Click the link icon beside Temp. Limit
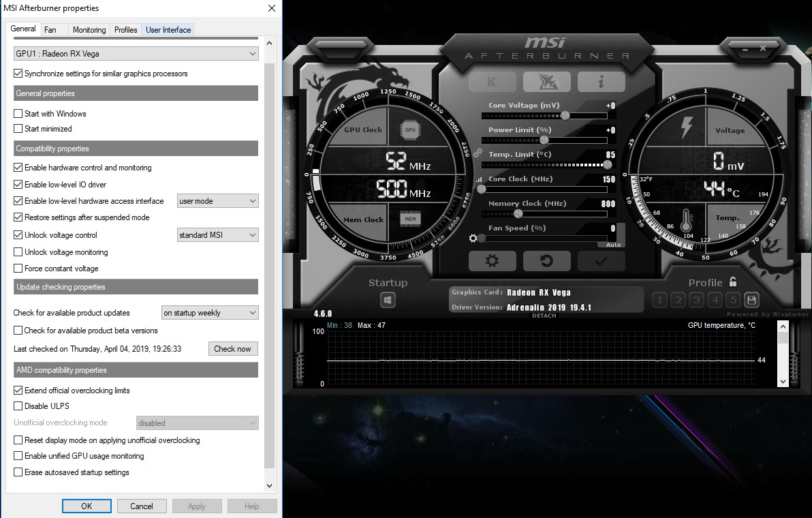The image size is (812, 518). click(x=478, y=153)
